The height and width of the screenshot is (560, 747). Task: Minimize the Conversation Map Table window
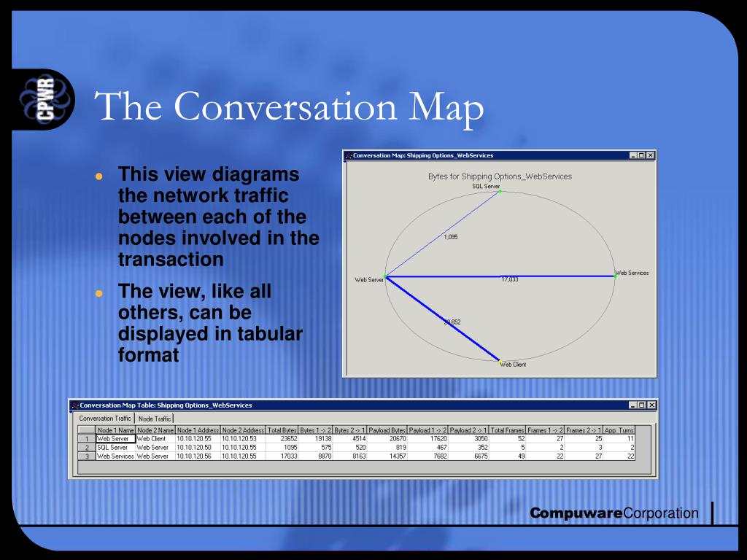click(x=632, y=405)
